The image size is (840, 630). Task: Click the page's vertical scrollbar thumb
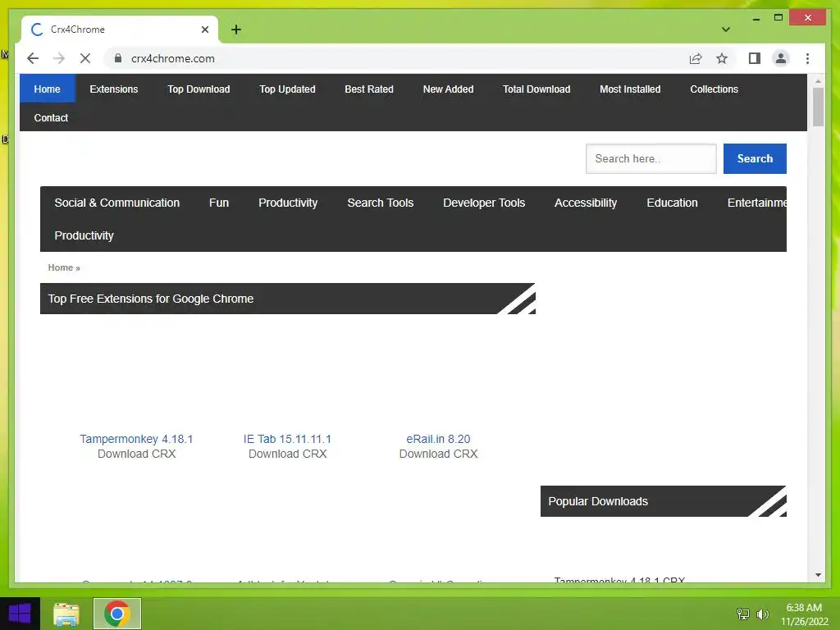point(818,107)
